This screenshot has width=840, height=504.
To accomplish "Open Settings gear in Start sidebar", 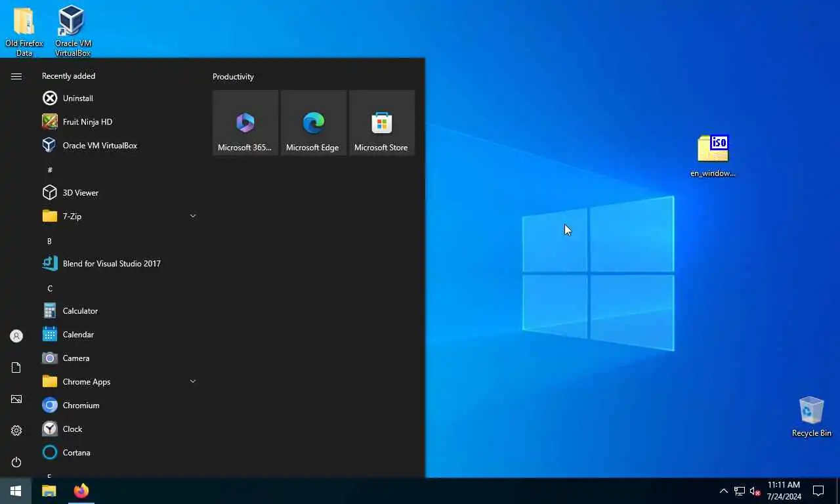I will (16, 430).
